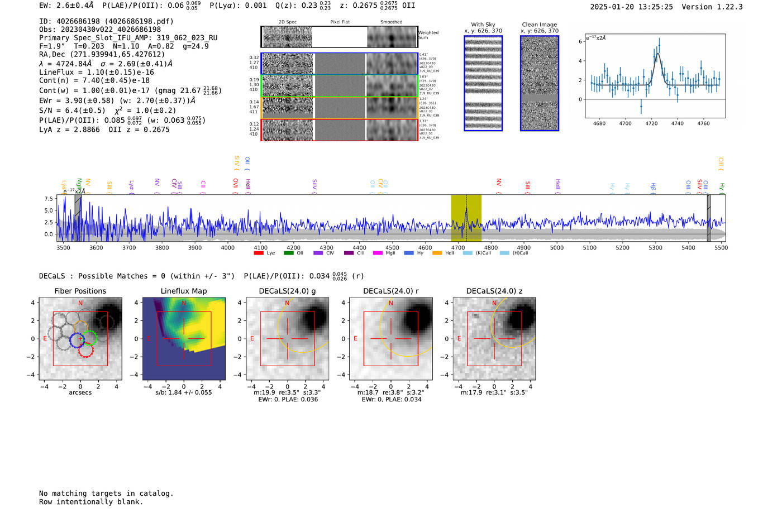Open the DECaLS(24.0) r cutout

(391, 339)
